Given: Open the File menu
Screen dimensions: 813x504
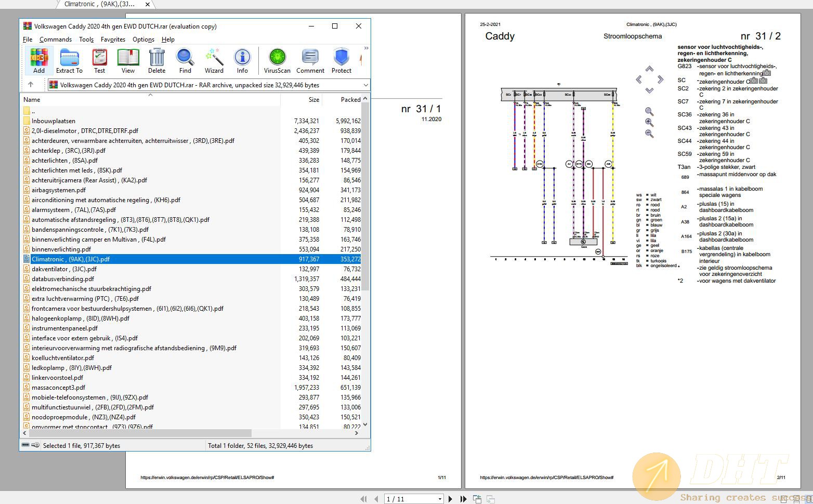Looking at the screenshot, I should click(28, 39).
